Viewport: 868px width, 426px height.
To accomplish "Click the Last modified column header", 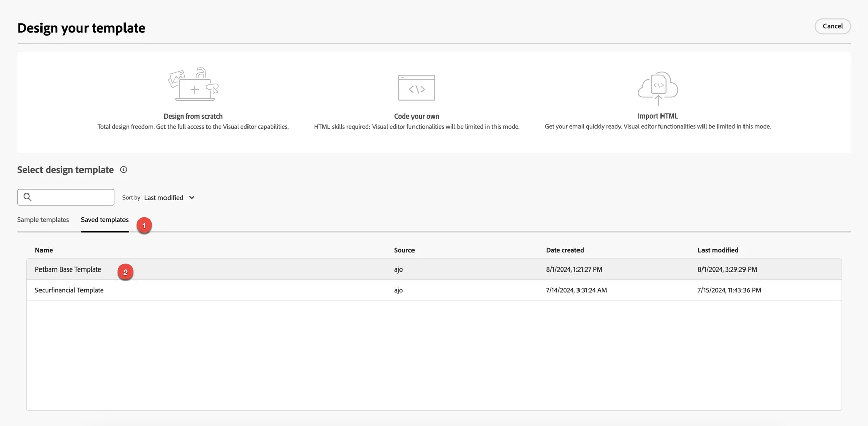I will coord(718,250).
